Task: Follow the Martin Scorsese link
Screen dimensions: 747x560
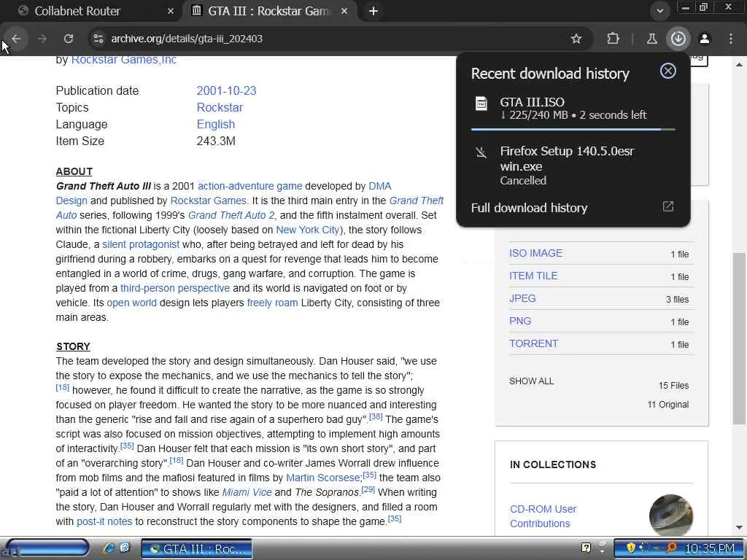Action: [x=323, y=478]
